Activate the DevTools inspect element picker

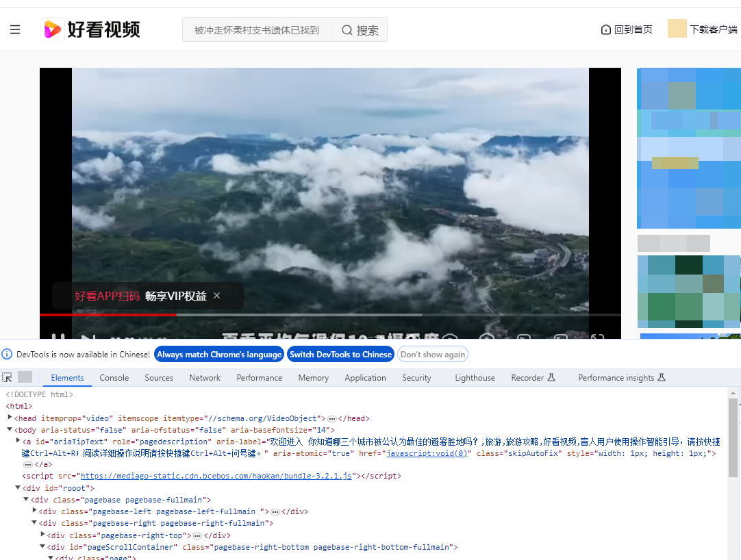[x=7, y=377]
